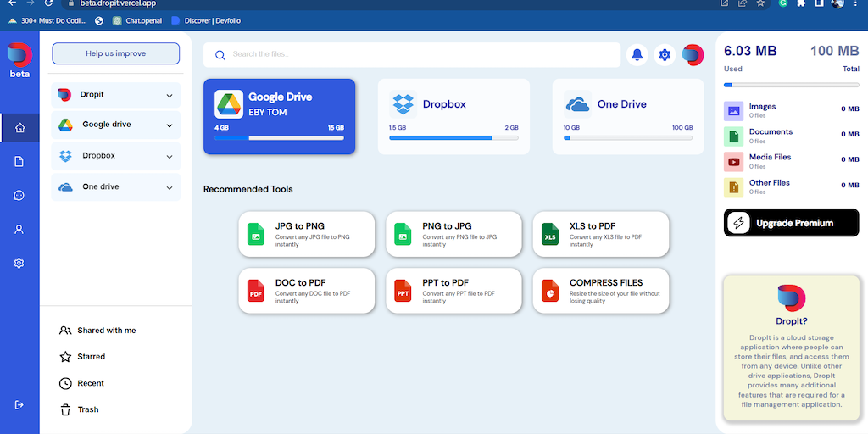Screen dimensions: 868x434
Task: Open notifications bell icon
Action: point(637,55)
